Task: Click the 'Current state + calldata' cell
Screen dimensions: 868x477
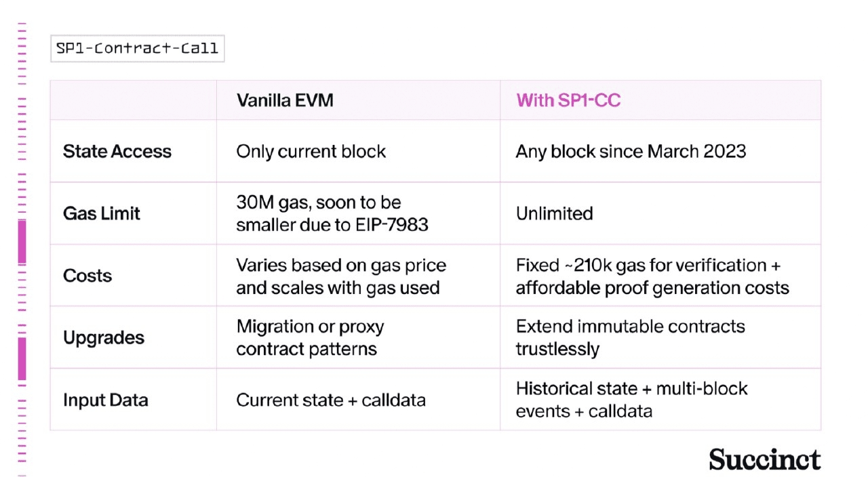Action: point(330,400)
